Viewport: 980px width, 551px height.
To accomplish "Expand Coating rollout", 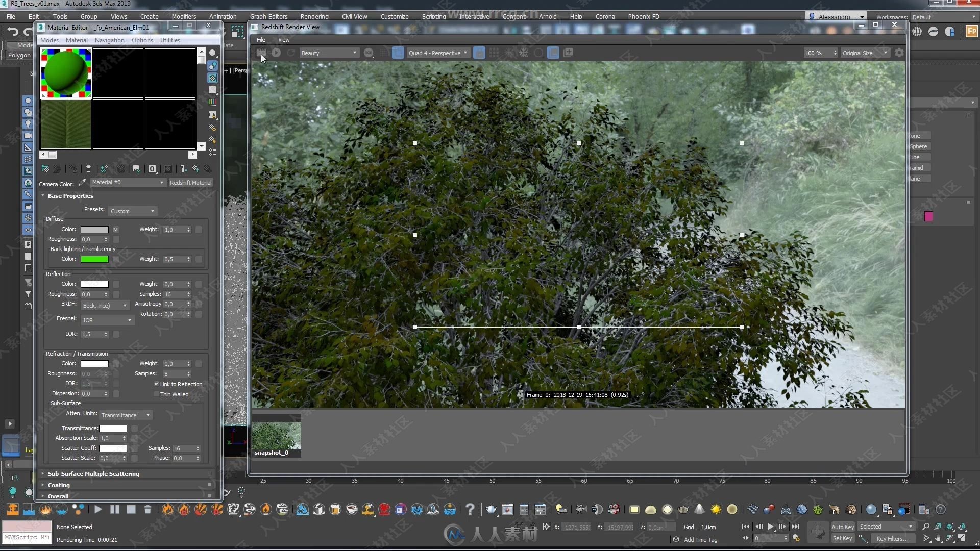I will click(x=59, y=485).
